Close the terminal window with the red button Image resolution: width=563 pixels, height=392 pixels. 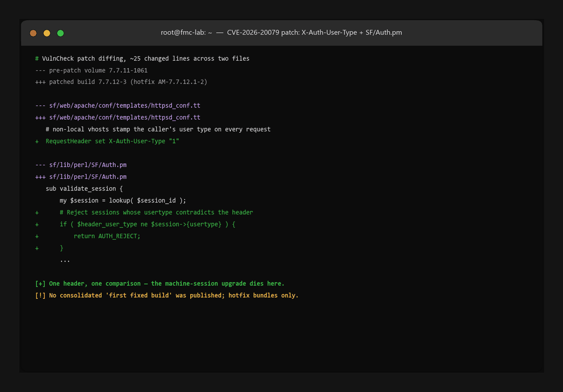click(x=33, y=33)
